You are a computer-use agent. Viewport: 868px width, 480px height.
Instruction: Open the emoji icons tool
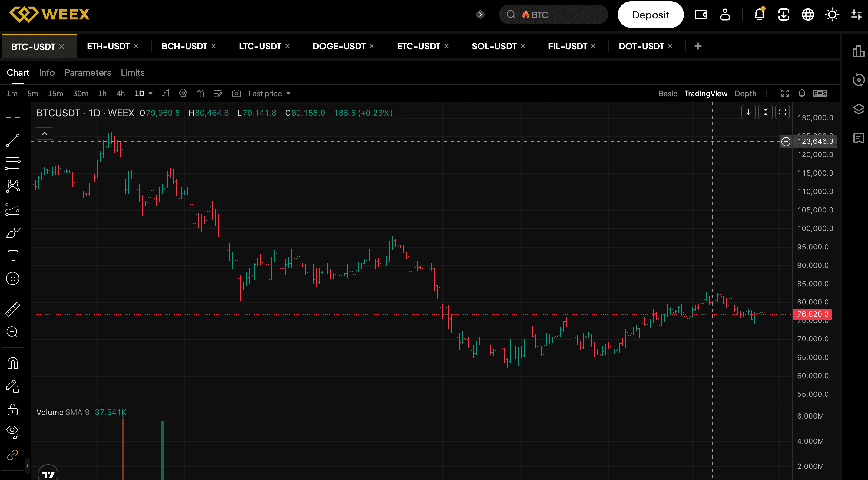(13, 278)
